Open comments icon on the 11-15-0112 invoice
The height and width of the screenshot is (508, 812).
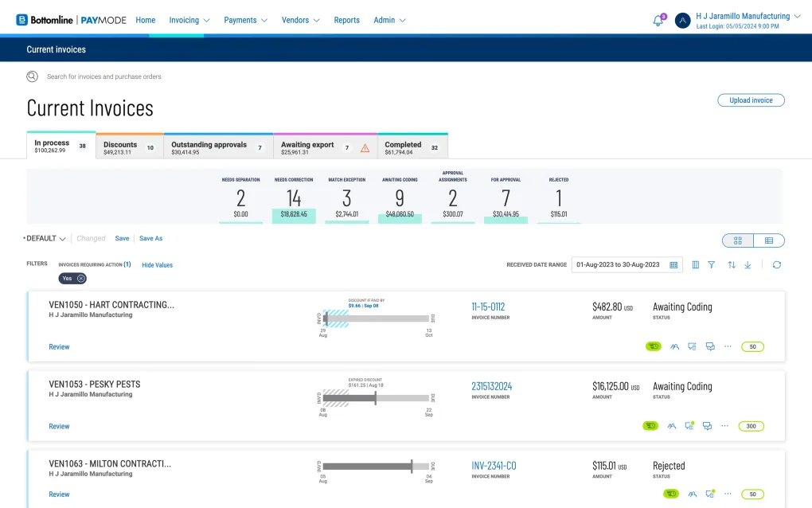pyautogui.click(x=709, y=346)
